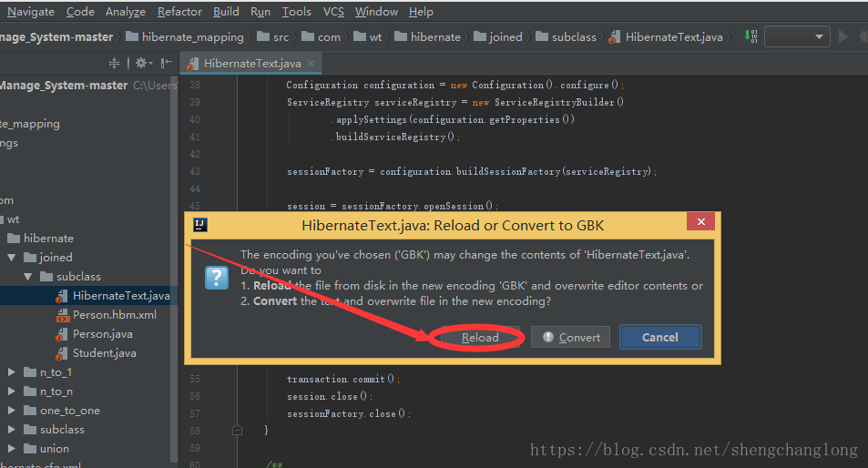Click src folder breadcrumb
868x468 pixels.
tap(273, 37)
